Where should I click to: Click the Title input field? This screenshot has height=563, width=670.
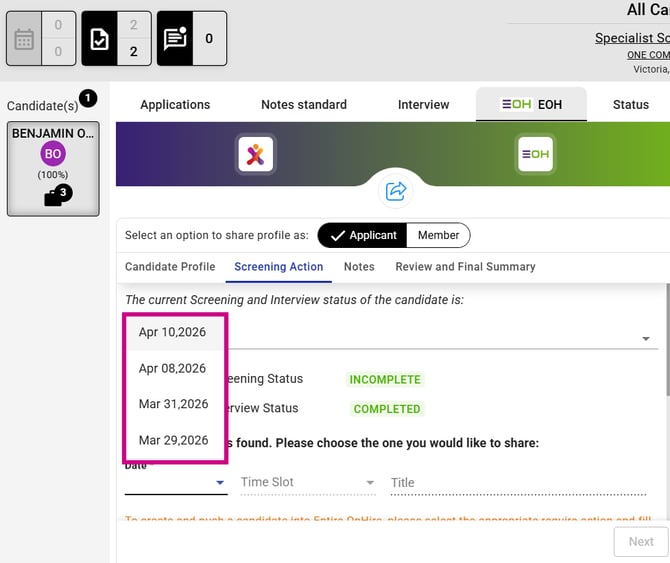click(517, 482)
